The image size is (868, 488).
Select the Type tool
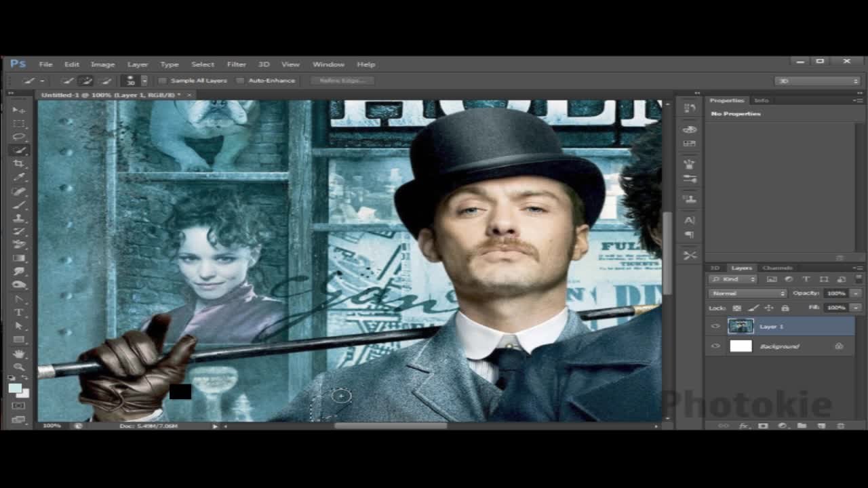[x=18, y=312]
